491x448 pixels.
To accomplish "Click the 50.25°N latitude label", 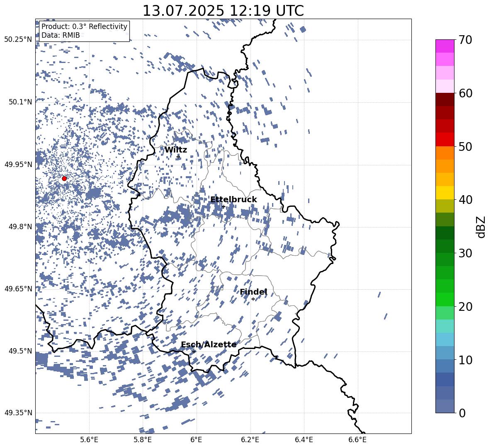I will point(18,40).
